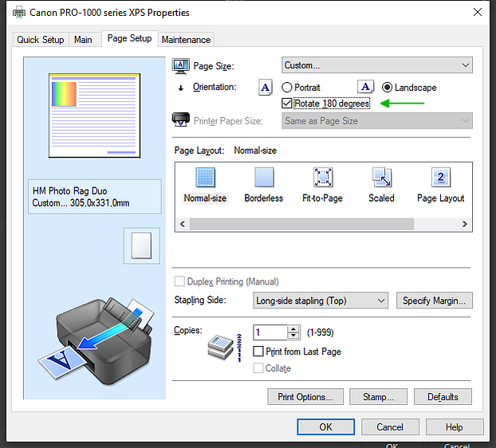This screenshot has width=496, height=448.
Task: Toggle the Collate checkbox
Action: pos(258,367)
